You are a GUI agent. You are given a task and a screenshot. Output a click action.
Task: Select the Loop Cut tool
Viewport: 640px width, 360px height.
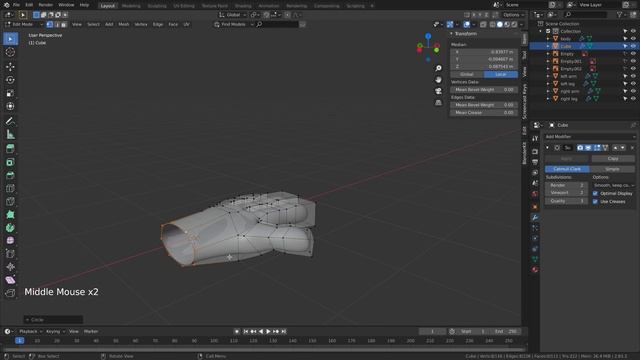tap(10, 188)
